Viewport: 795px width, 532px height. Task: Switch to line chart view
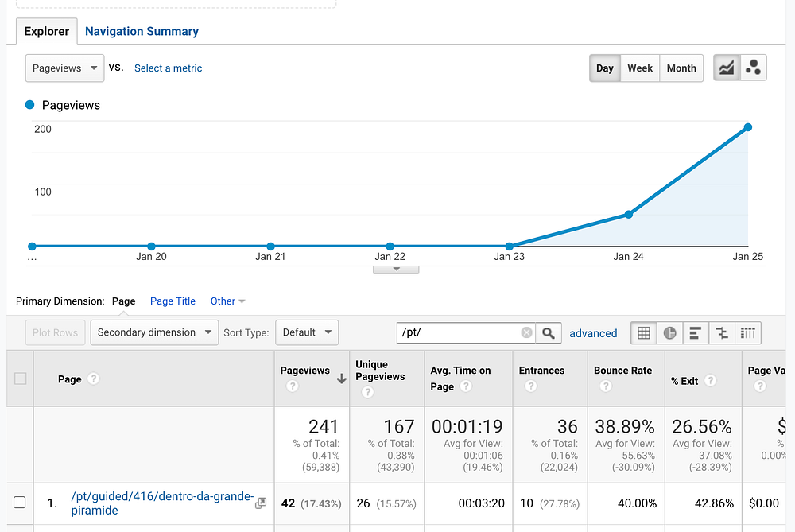(727, 68)
